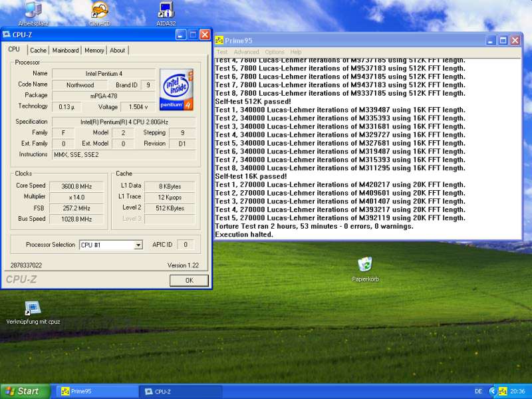Click the L1 Data value 8 KBytes
Screen dimensions: 532x399
170,186
